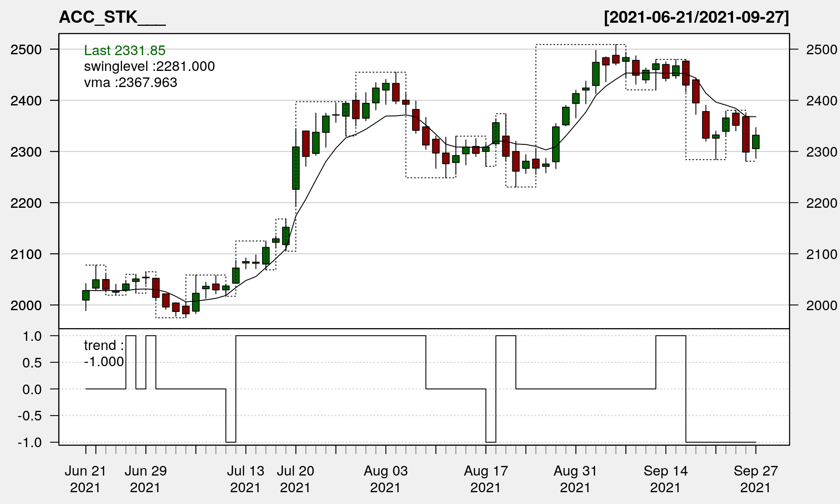Click the Jul 20 2021 axis label

(x=295, y=479)
